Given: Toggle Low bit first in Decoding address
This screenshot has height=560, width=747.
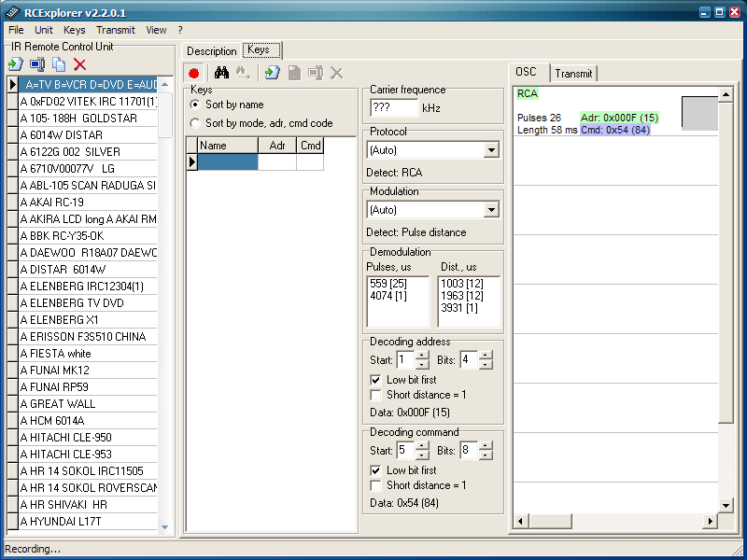Looking at the screenshot, I should click(375, 380).
